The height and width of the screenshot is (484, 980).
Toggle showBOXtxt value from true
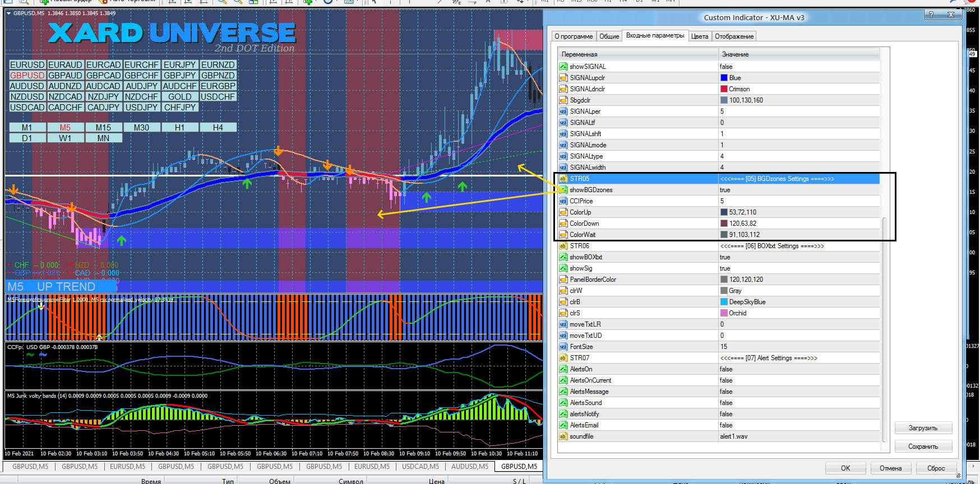pyautogui.click(x=725, y=257)
